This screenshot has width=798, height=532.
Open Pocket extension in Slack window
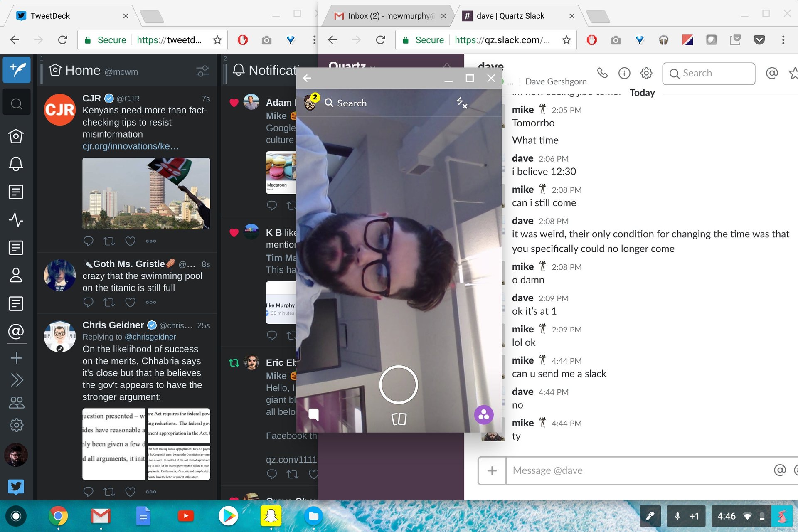[x=759, y=40]
